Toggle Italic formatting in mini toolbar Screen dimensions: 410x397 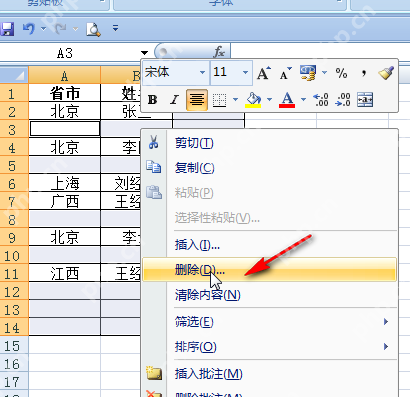point(174,99)
